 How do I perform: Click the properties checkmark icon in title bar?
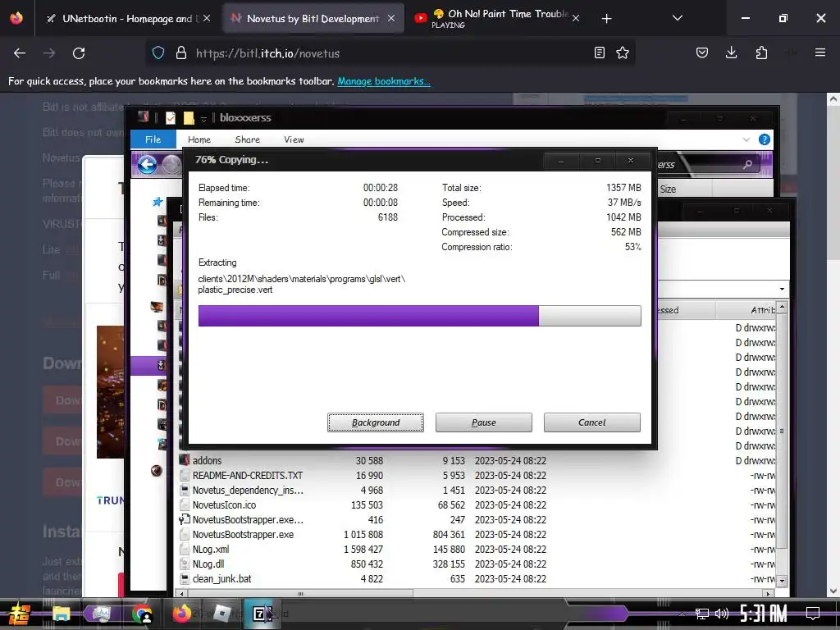click(171, 118)
